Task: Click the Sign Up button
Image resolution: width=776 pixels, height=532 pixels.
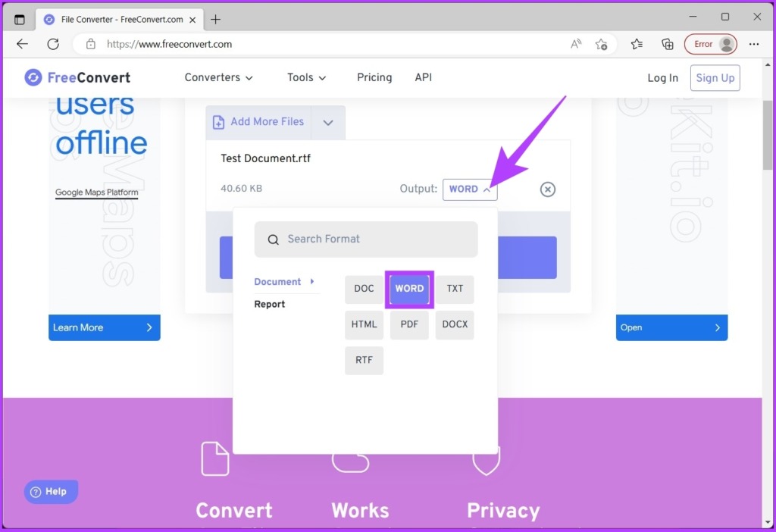Action: 715,78
